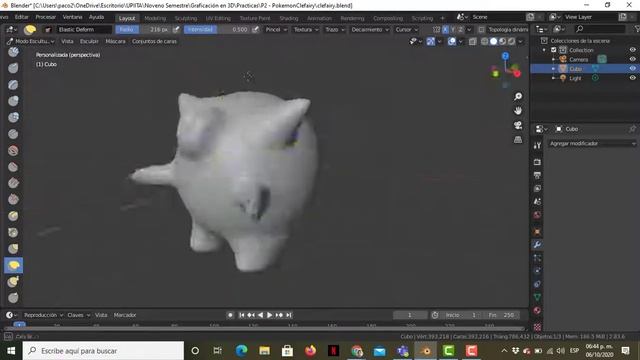Switch to rendered viewport shading
This screenshot has height=360, width=640.
[511, 41]
